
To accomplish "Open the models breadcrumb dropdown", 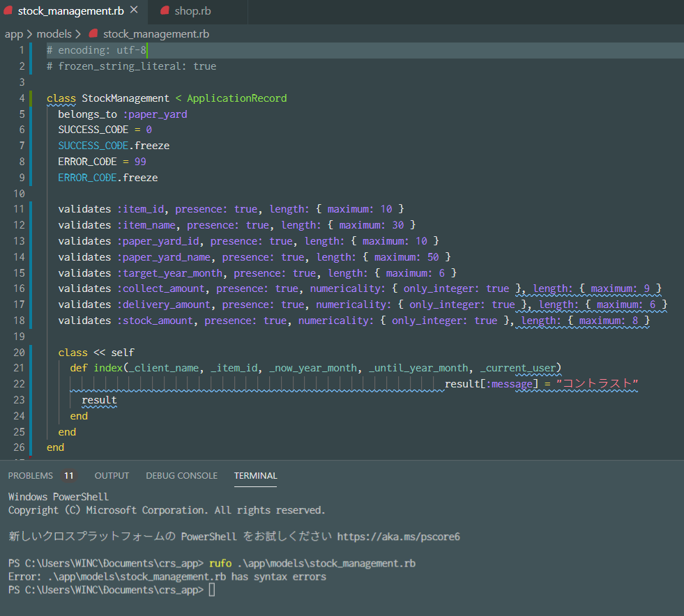I will 53,33.
